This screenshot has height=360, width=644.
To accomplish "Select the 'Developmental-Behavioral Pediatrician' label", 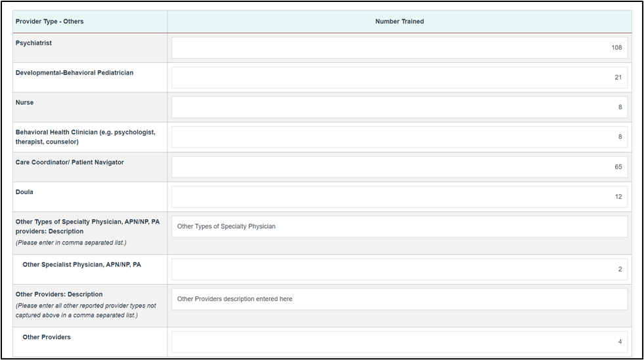I will tap(74, 73).
